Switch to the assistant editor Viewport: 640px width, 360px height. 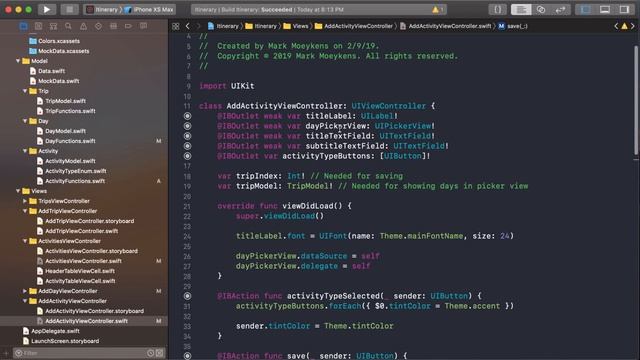pyautogui.click(x=541, y=9)
